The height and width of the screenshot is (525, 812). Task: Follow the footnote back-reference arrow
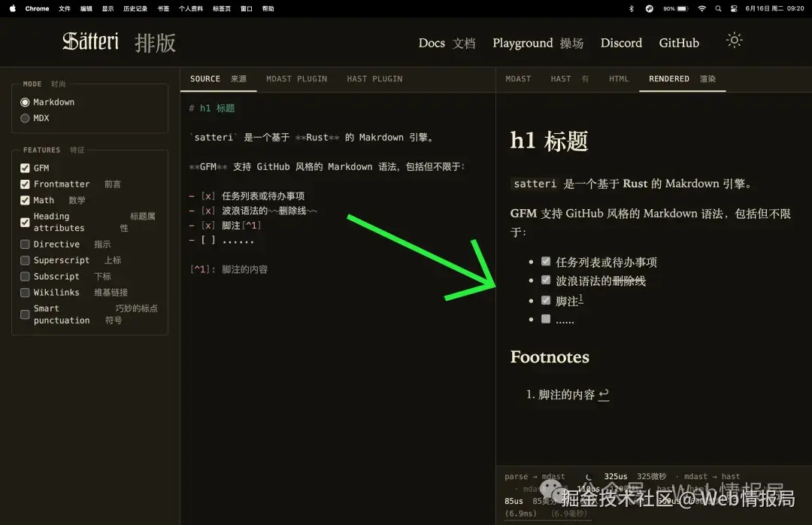[x=604, y=395]
